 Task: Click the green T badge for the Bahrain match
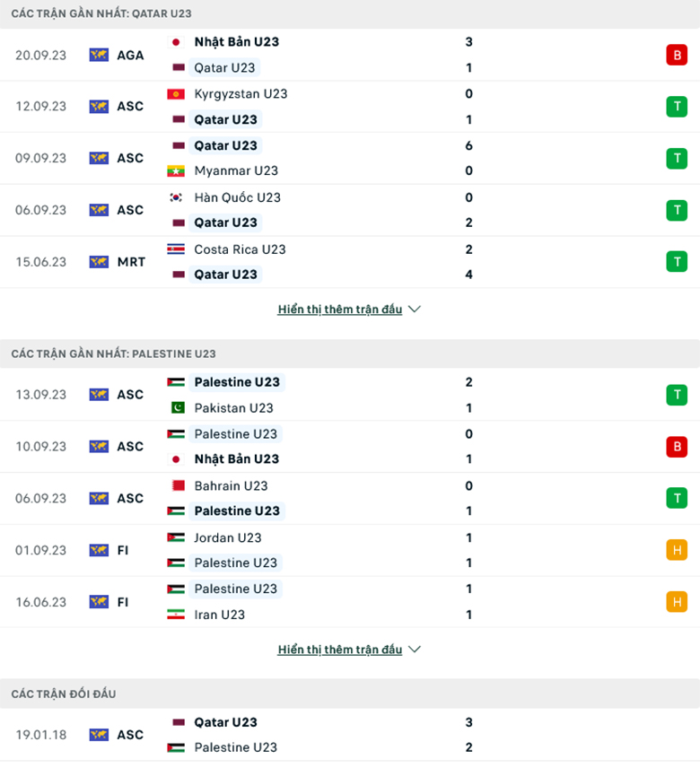click(x=676, y=498)
